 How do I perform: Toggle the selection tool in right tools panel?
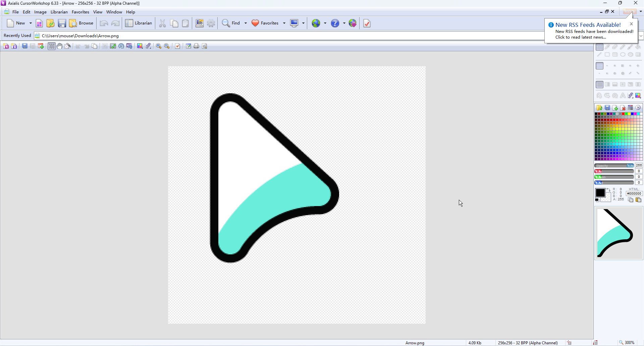[x=599, y=47]
